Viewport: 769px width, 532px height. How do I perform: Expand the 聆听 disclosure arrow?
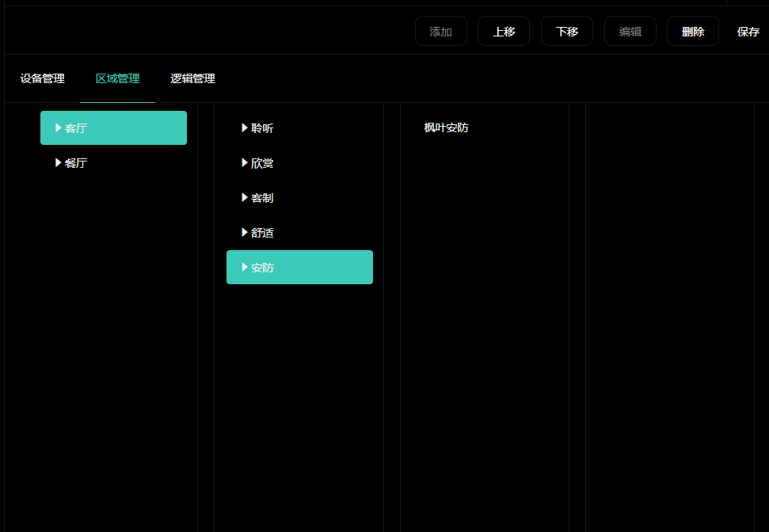coord(245,127)
